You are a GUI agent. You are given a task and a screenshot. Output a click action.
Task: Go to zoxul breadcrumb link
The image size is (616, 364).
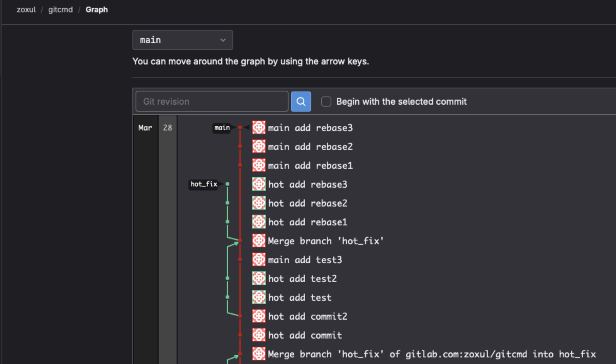[26, 10]
